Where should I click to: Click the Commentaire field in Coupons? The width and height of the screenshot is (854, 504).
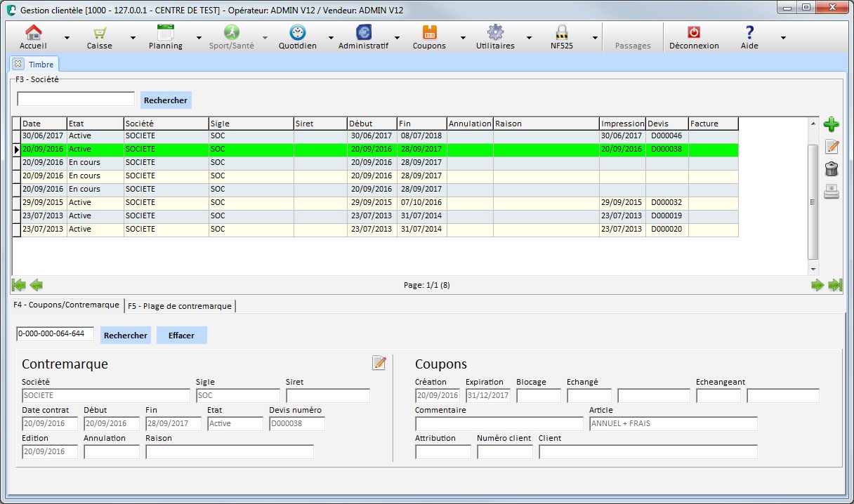click(x=499, y=423)
